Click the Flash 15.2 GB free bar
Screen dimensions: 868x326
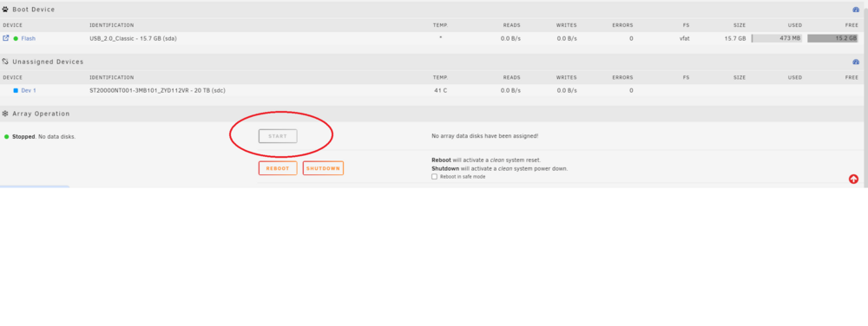point(833,39)
